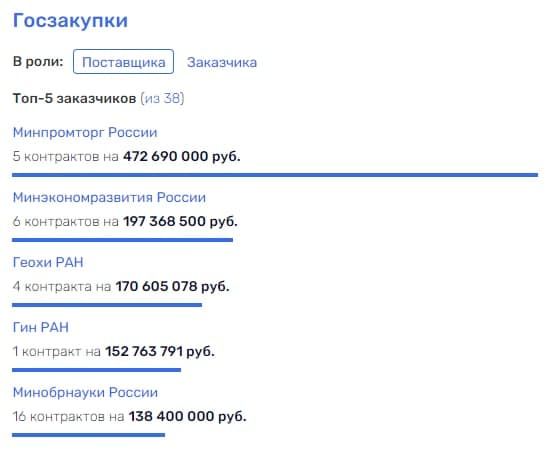Click the Топ-5 заказчиков subheading
The height and width of the screenshot is (450, 548).
tap(74, 99)
